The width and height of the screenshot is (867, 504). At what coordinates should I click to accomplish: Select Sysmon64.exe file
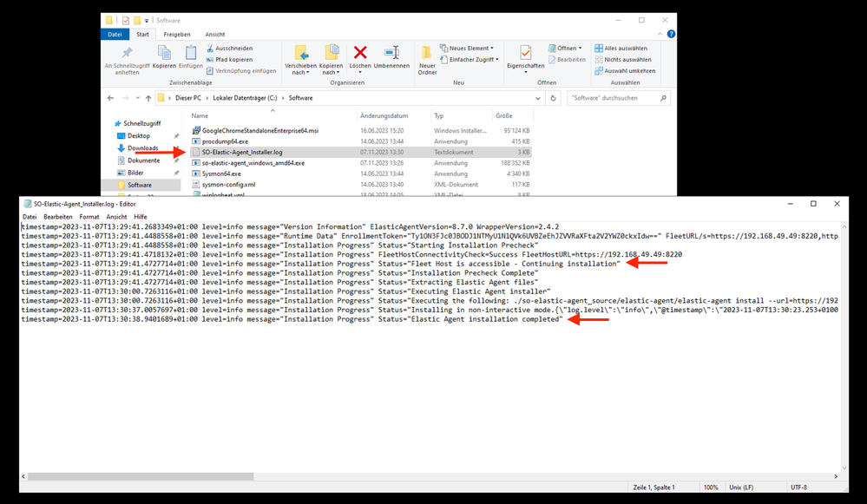[360, 173]
